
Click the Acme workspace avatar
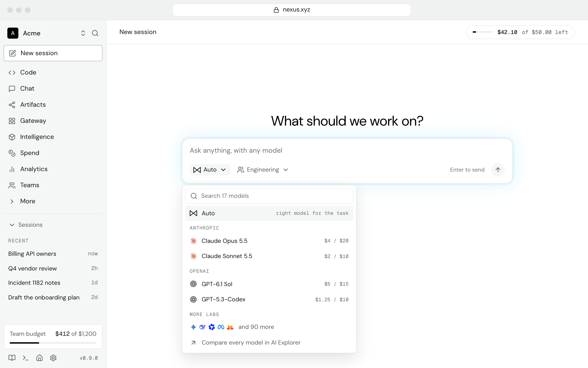13,33
